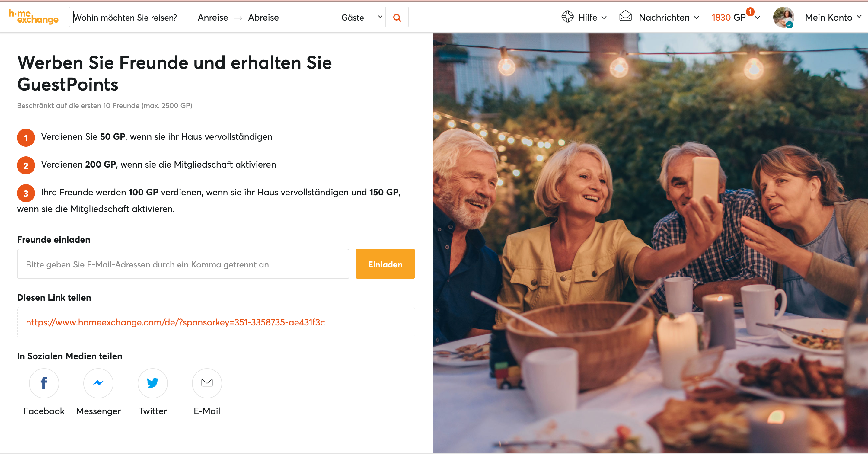Share the referral link on Facebook
Screen dimensions: 868x454
(x=44, y=383)
